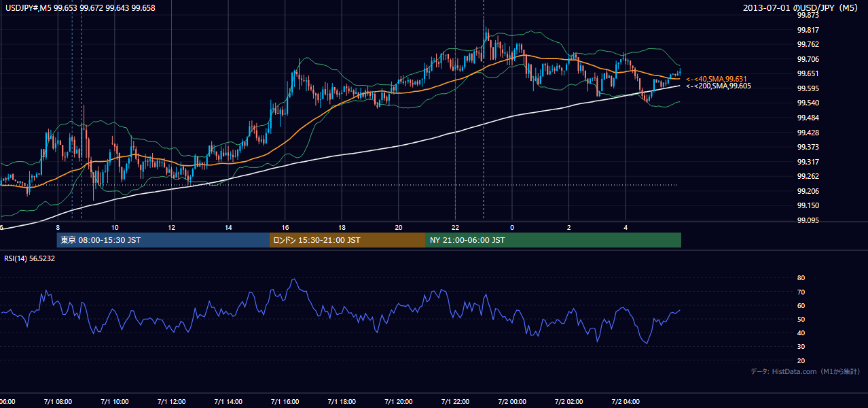This screenshot has height=408, width=868.
Task: Click the bottom time label 7/1 08:00
Action: pos(58,402)
